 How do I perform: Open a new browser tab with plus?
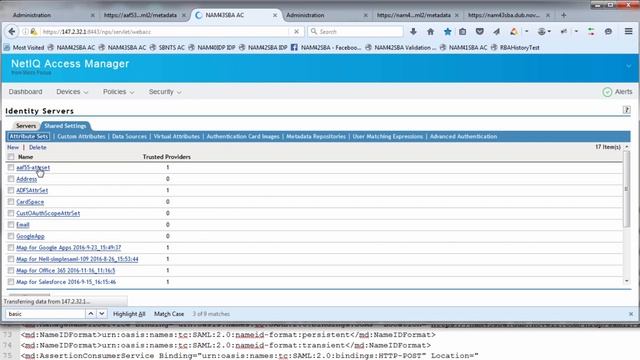point(564,15)
